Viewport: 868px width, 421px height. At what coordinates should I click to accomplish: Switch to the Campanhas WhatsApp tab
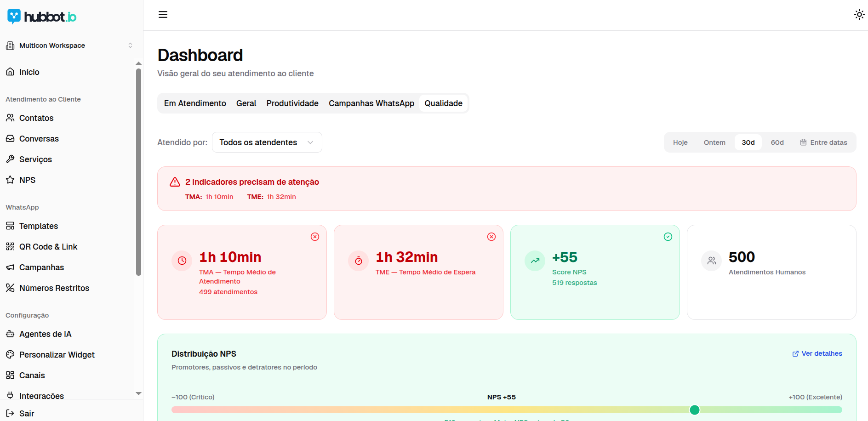[371, 103]
